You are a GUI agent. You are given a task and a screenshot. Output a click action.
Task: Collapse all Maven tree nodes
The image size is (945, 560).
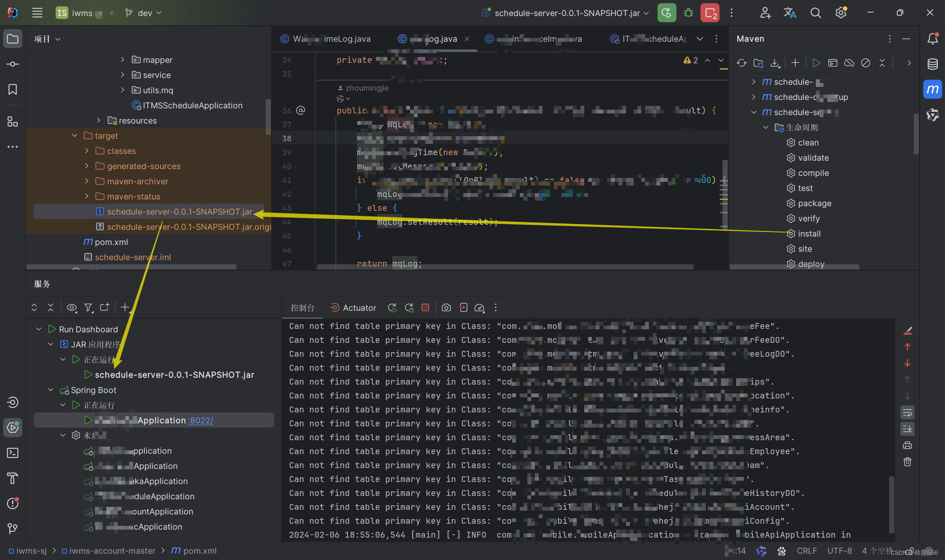882,63
